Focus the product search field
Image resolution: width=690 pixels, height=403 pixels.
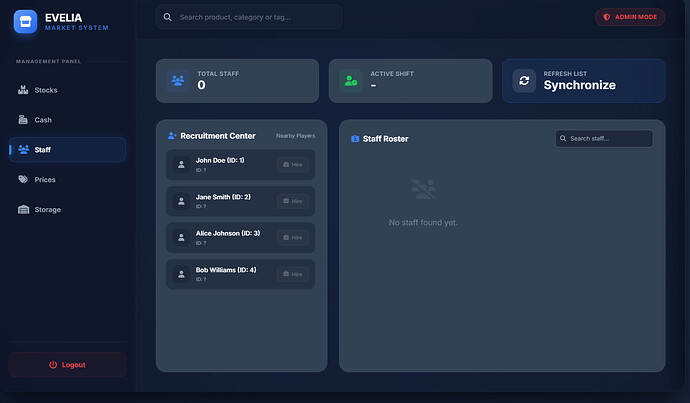tap(249, 17)
